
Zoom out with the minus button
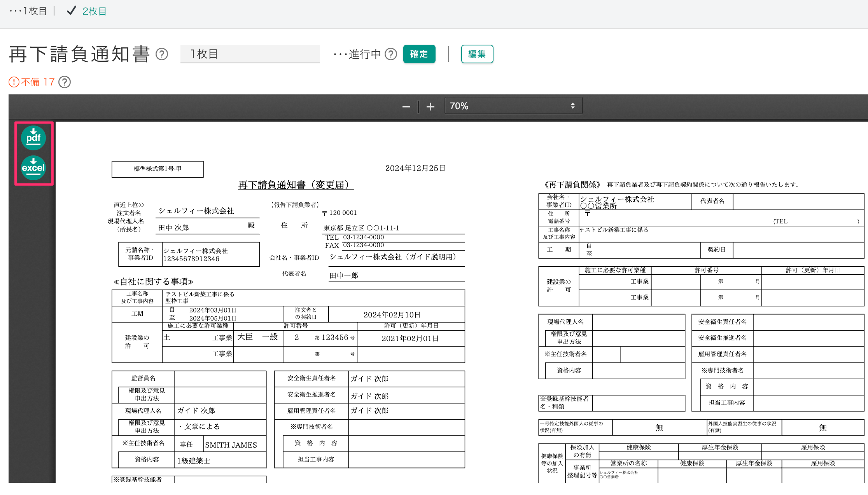pyautogui.click(x=406, y=106)
